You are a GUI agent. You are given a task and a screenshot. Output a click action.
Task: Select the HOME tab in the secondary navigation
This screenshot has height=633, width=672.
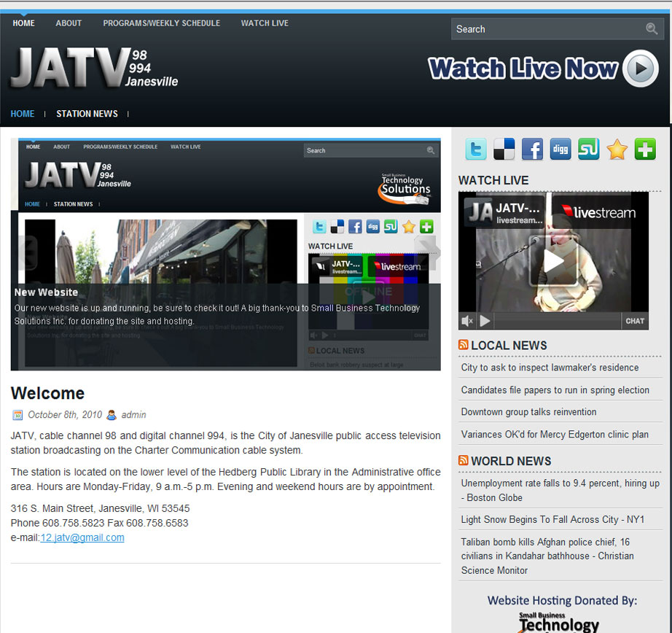click(x=23, y=114)
